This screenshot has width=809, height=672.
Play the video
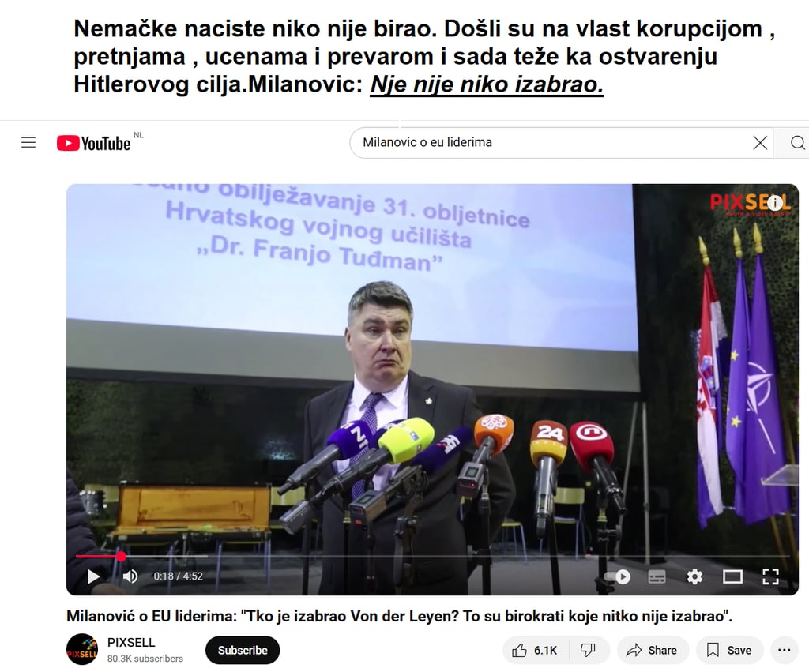(x=94, y=576)
